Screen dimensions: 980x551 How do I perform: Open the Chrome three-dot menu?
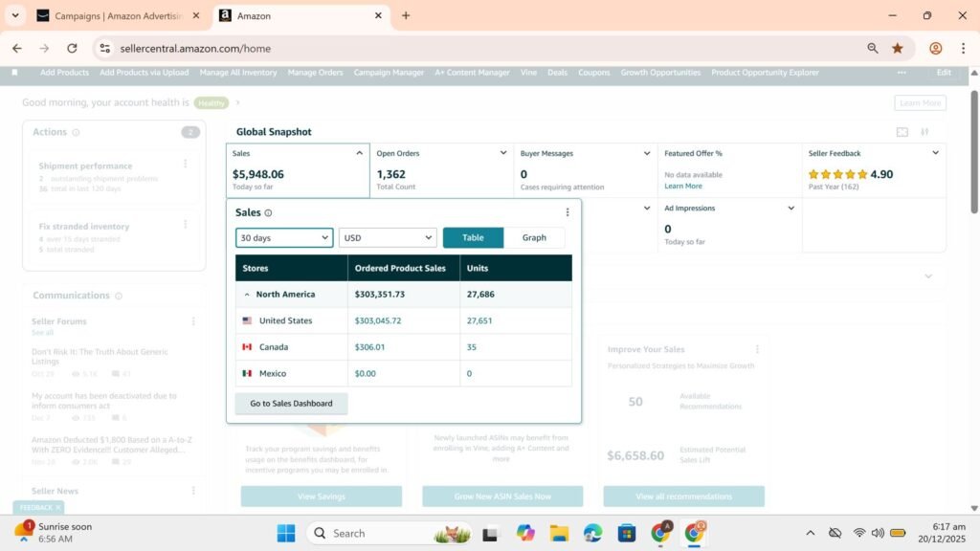(963, 48)
